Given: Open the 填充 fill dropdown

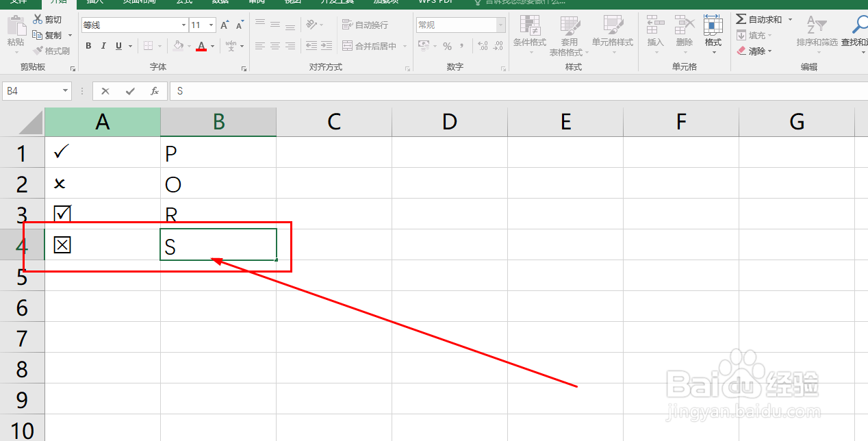Looking at the screenshot, I should coord(754,36).
